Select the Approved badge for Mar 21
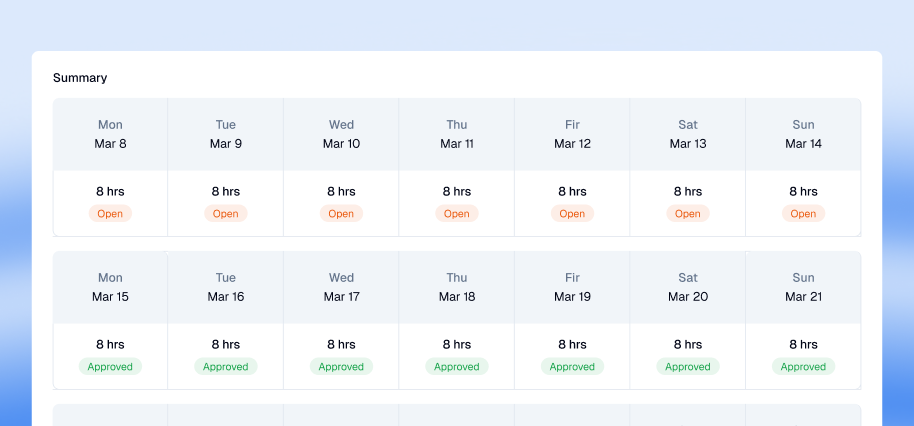Image resolution: width=914 pixels, height=426 pixels. (x=803, y=366)
